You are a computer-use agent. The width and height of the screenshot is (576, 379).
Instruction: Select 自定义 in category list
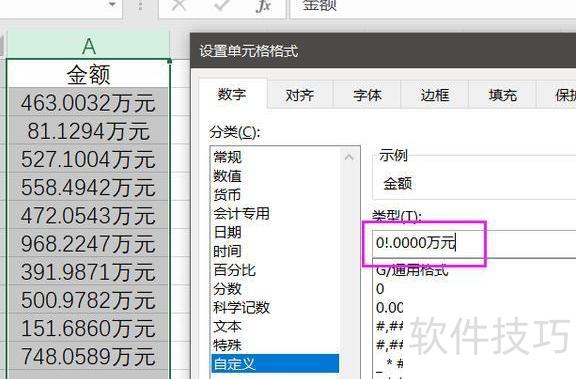coord(275,364)
